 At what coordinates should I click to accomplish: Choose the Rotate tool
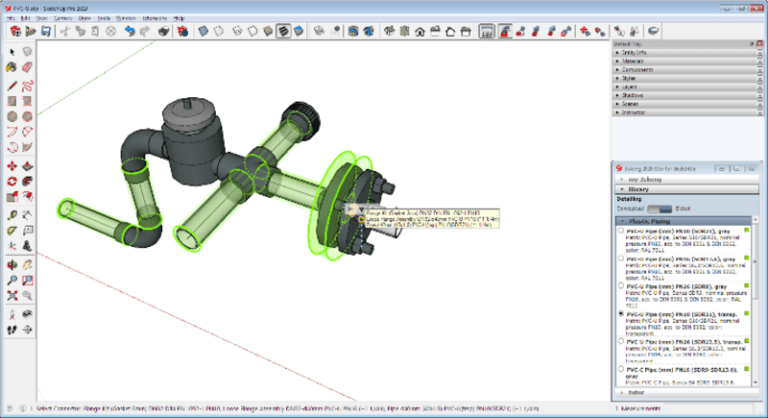click(12, 181)
